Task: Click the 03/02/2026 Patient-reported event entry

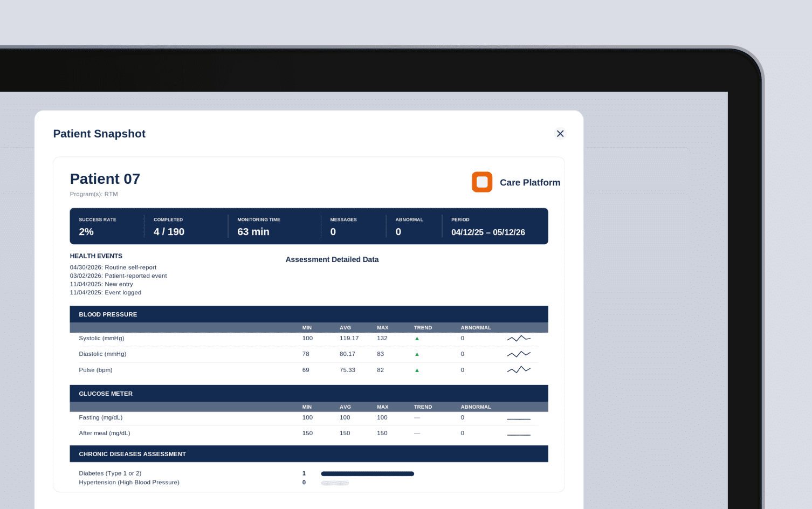Action: click(118, 276)
